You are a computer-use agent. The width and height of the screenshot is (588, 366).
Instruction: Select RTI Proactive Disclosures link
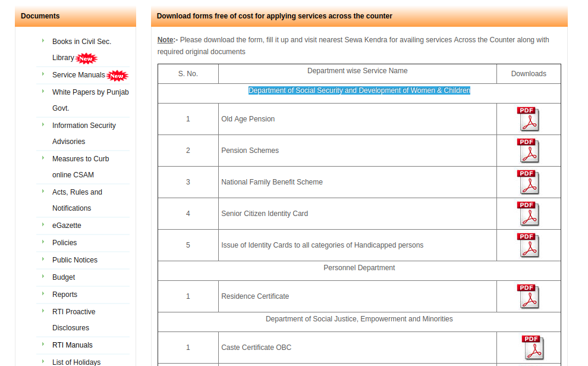pos(74,312)
